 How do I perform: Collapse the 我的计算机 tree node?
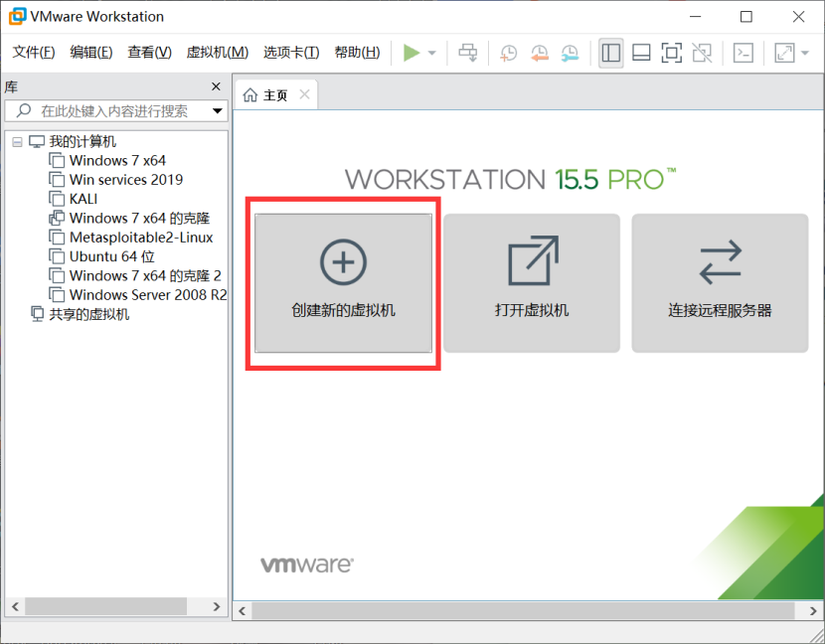click(x=17, y=142)
